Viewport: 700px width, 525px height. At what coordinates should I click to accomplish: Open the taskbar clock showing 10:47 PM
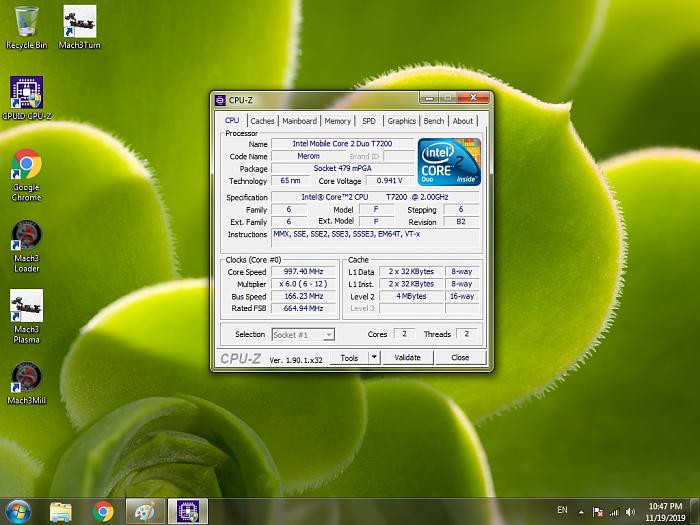click(x=665, y=512)
